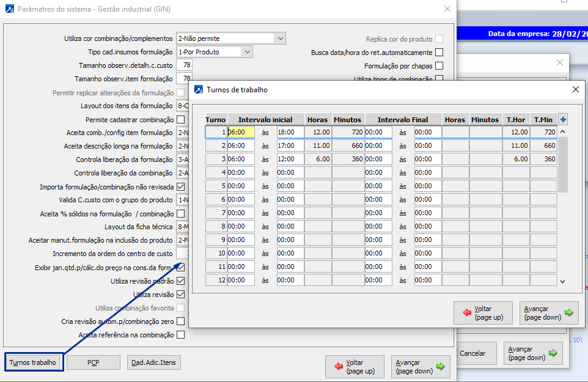This screenshot has height=382, width=588.
Task: Click the scroll down arrow of the shifts grid
Action: 562,281
